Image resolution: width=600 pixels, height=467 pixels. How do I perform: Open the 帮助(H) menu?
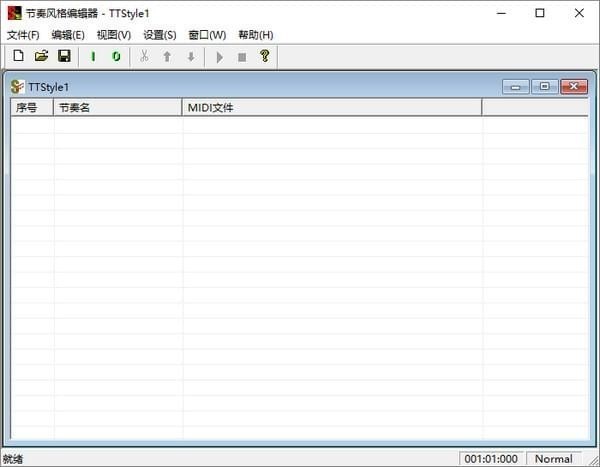click(x=256, y=35)
